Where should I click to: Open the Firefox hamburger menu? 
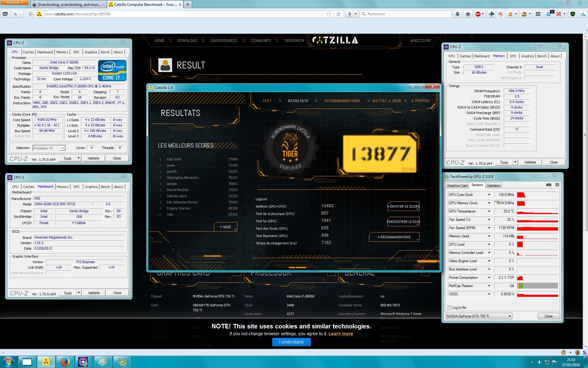pyautogui.click(x=538, y=14)
